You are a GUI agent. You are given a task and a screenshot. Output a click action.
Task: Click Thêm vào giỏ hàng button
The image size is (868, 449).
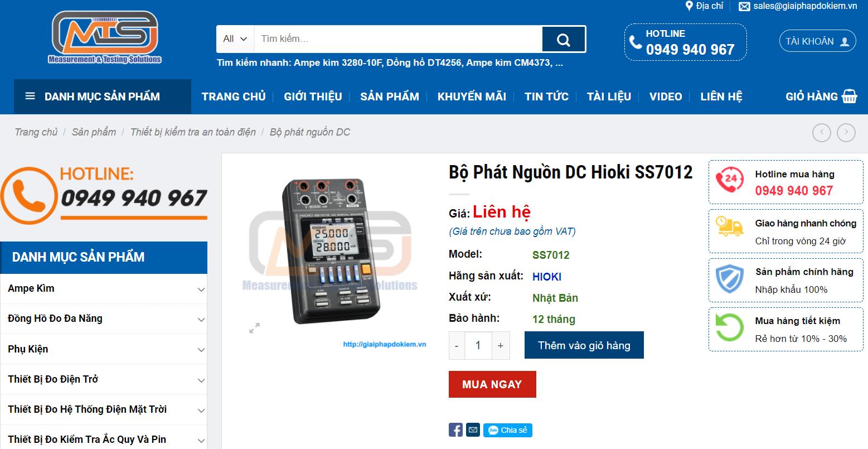pos(584,345)
